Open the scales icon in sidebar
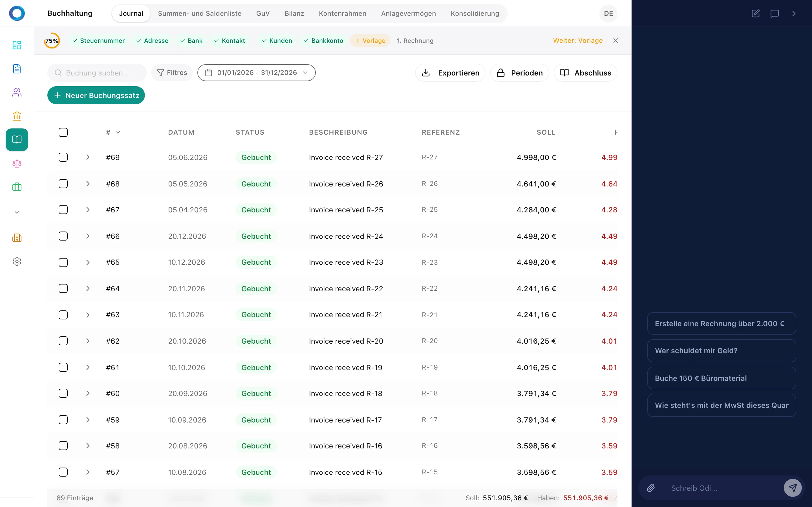 (17, 164)
